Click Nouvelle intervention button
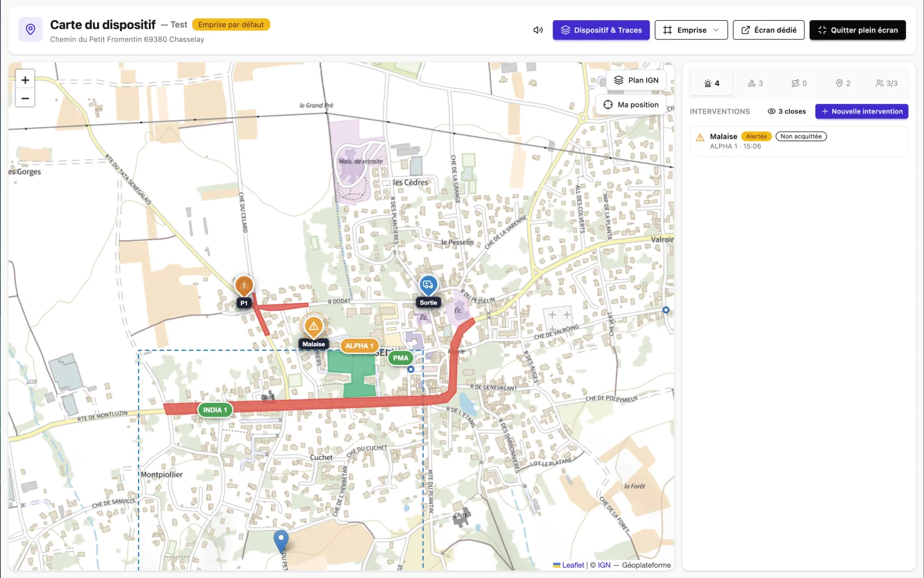 coord(862,112)
